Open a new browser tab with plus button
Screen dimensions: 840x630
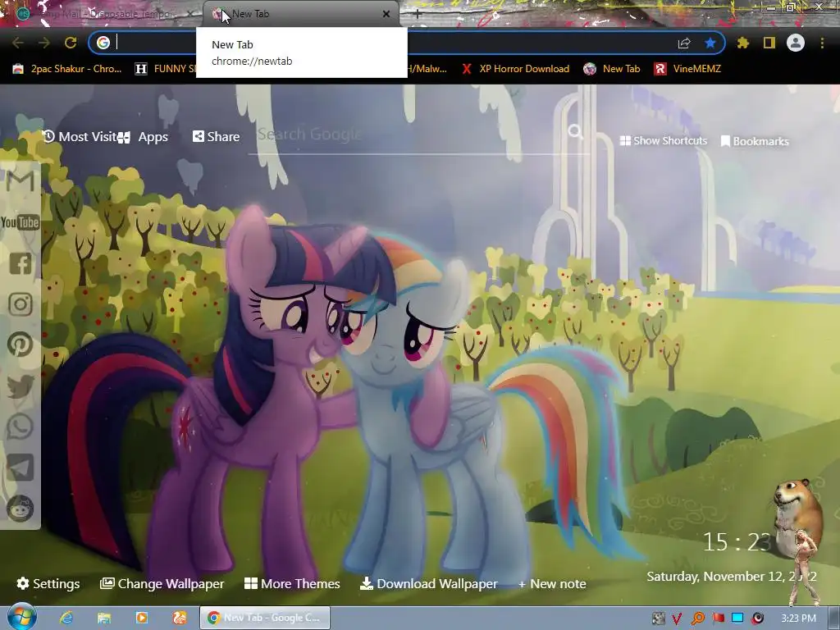(418, 15)
